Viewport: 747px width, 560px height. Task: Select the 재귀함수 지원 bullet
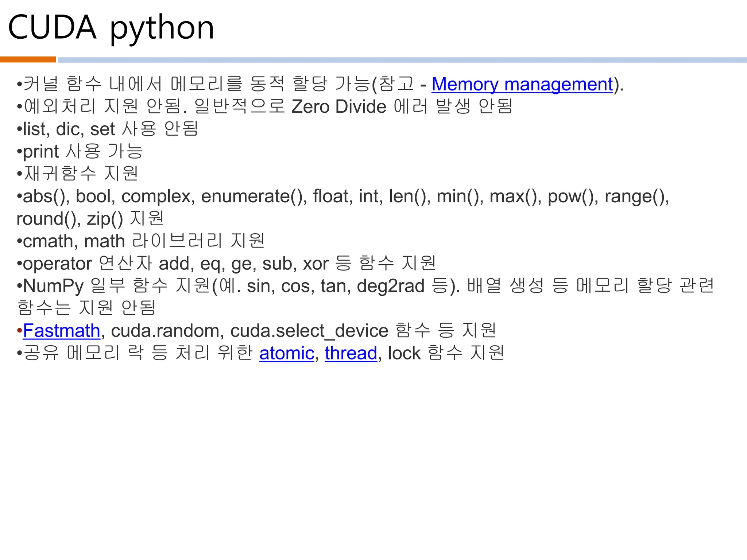click(x=78, y=174)
